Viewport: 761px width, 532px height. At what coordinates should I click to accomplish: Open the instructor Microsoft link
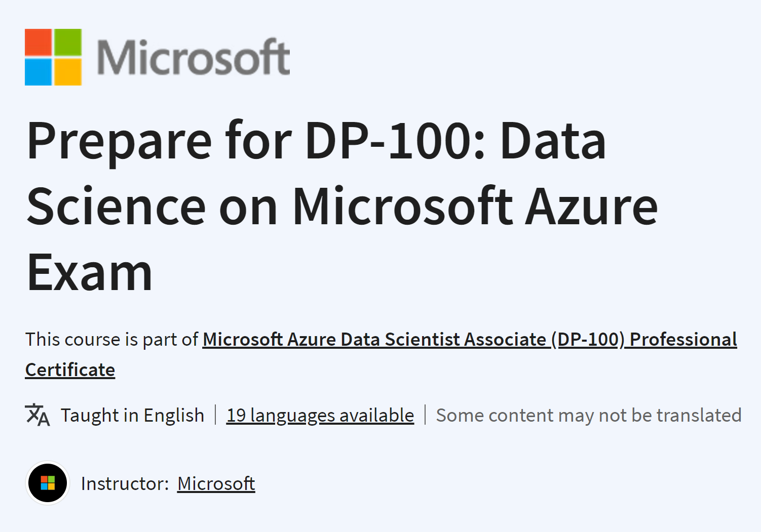pyautogui.click(x=216, y=483)
